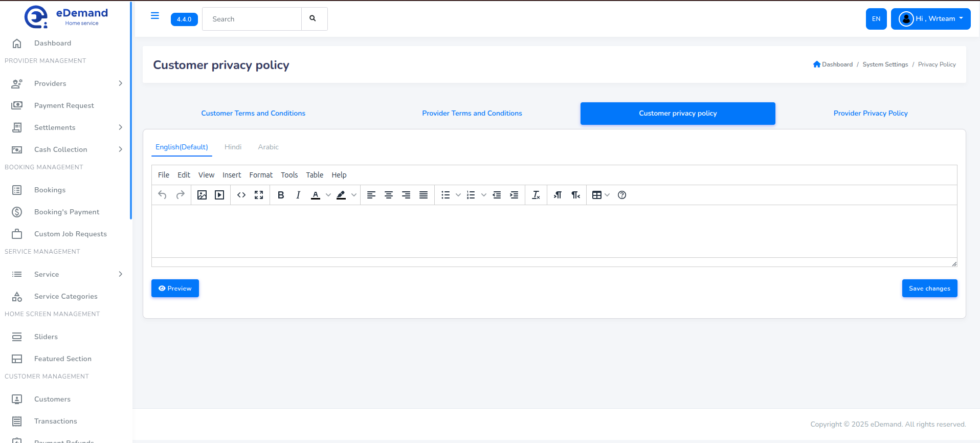The width and height of the screenshot is (980, 443).
Task: Switch to the Hindi language tab
Action: pyautogui.click(x=233, y=147)
